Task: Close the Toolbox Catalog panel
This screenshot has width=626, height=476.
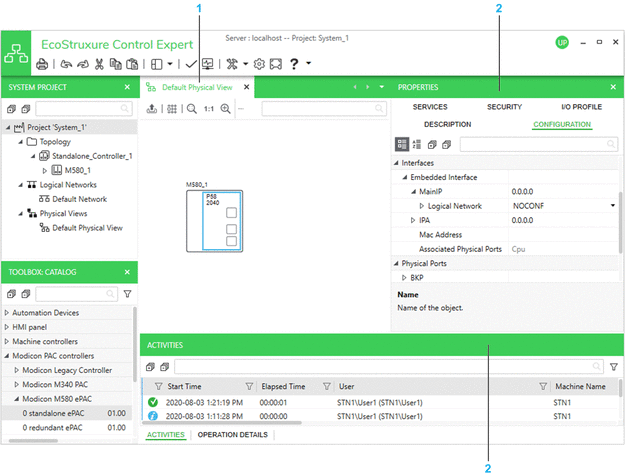Action: (127, 272)
